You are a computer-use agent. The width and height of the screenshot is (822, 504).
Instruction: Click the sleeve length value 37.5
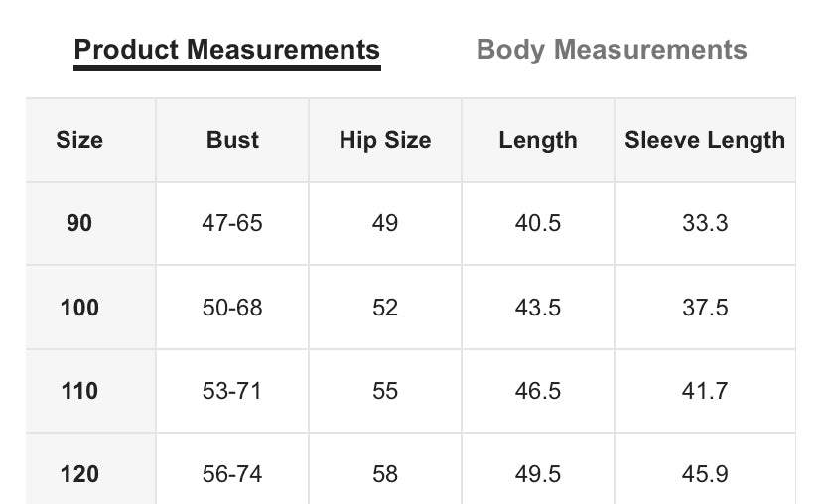pyautogui.click(x=705, y=307)
